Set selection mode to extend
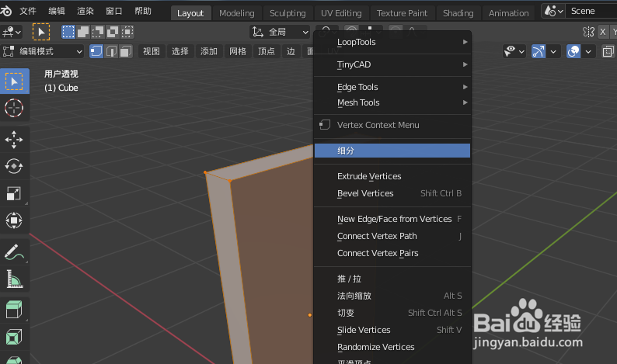Screen dimensions: 617x364 pyautogui.click(x=83, y=32)
